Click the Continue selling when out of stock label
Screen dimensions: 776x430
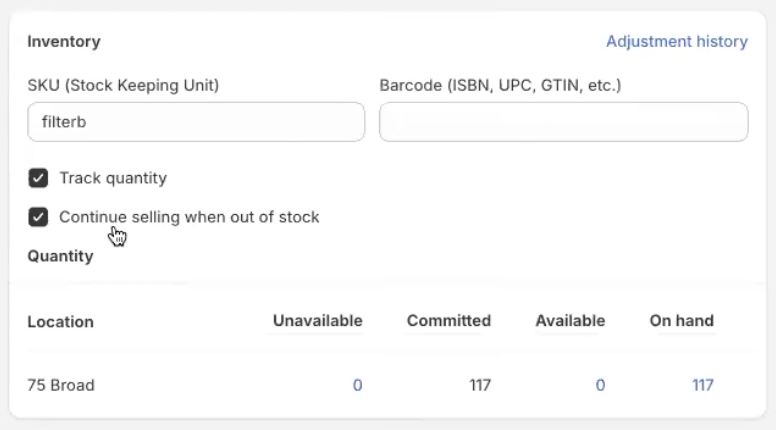[189, 217]
